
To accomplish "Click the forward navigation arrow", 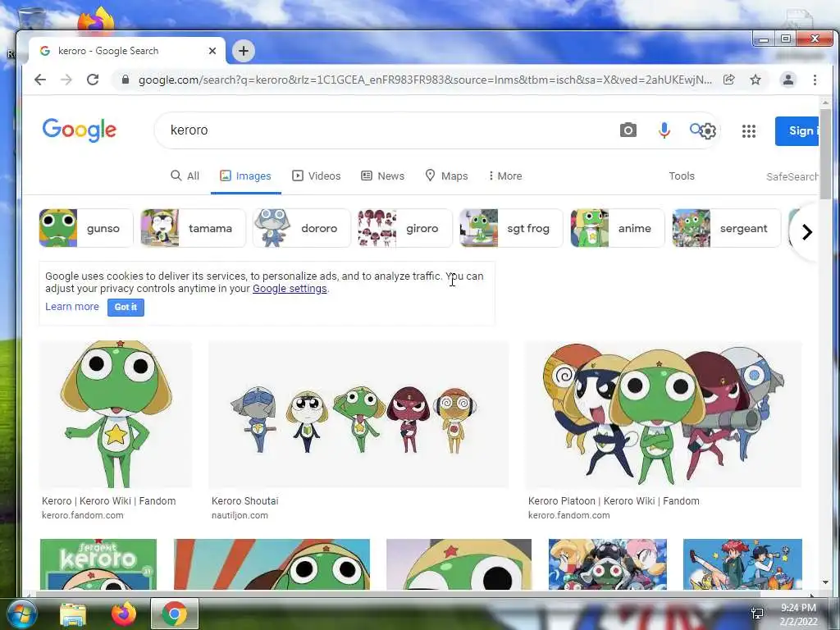I will [66, 80].
